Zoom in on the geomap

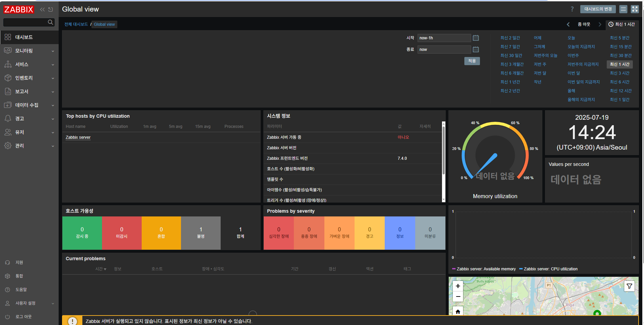pyautogui.click(x=458, y=286)
